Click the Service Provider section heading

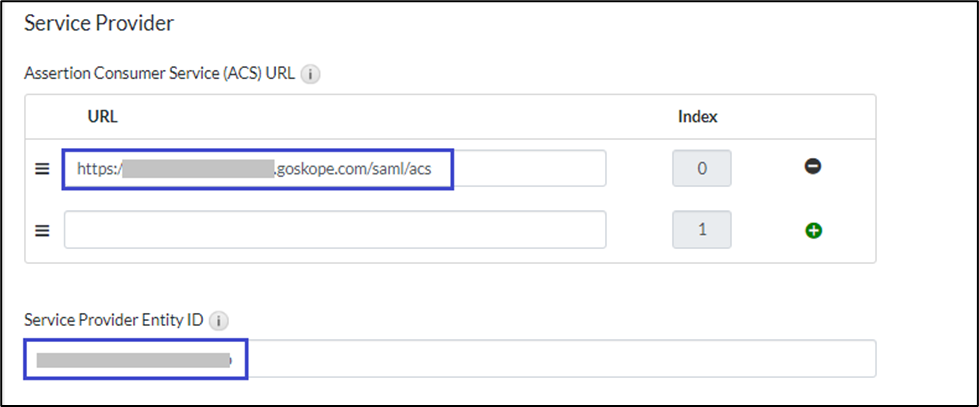98,21
